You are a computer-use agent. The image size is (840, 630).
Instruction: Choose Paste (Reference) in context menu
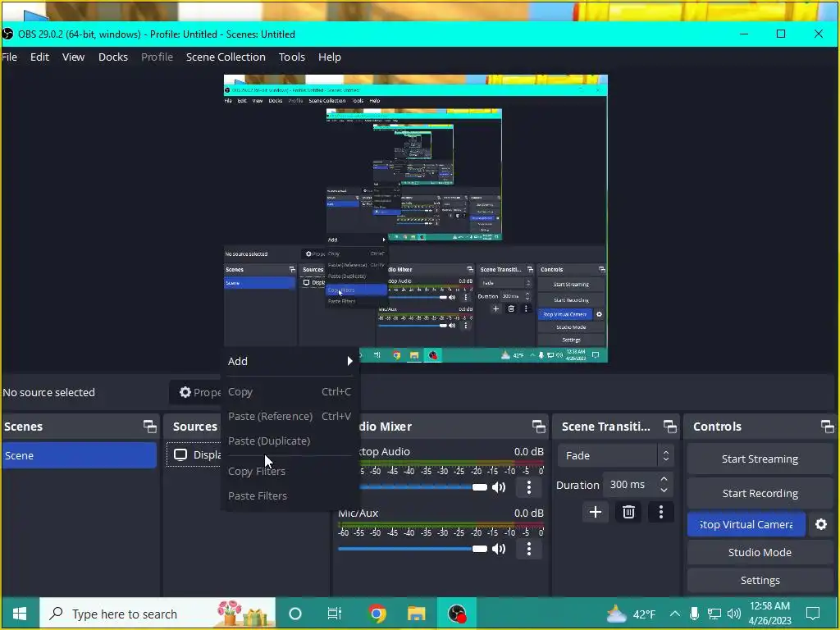(x=290, y=416)
